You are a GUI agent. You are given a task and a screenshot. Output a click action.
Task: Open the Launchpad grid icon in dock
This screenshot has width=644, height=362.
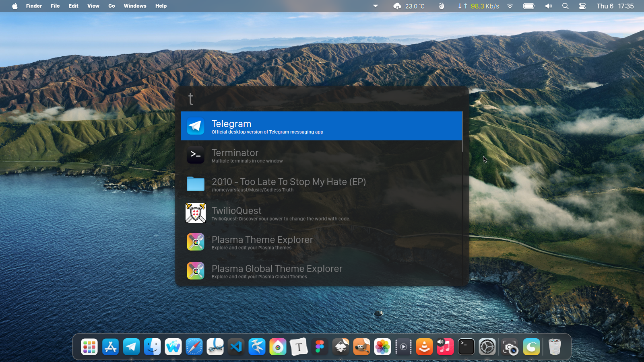click(x=89, y=347)
